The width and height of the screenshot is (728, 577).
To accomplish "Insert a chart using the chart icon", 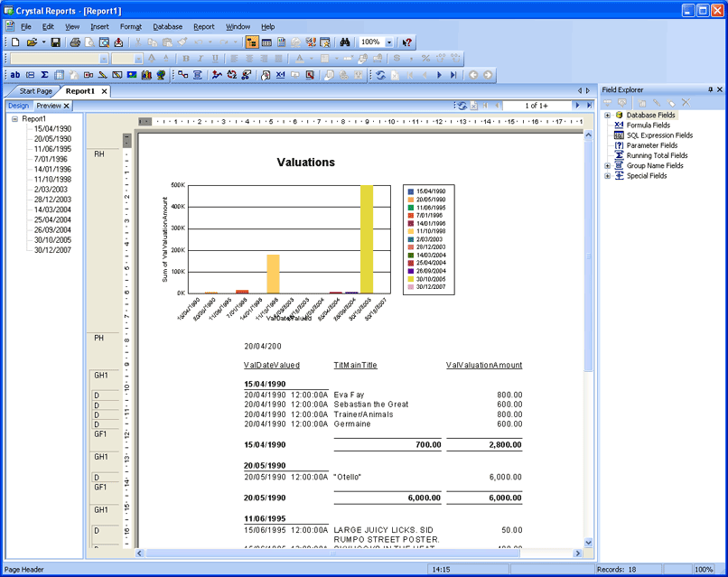I will click(x=147, y=75).
